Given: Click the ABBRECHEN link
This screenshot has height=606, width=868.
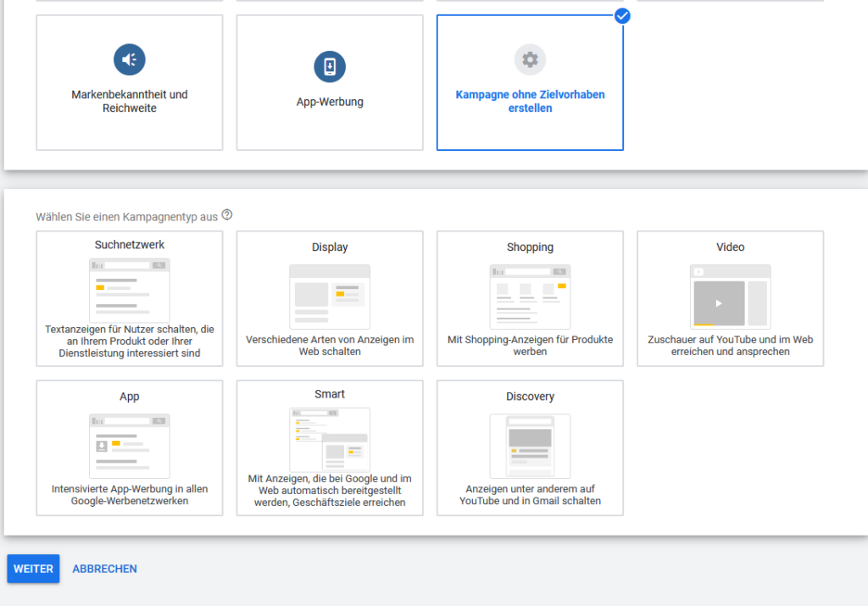Looking at the screenshot, I should coord(104,569).
